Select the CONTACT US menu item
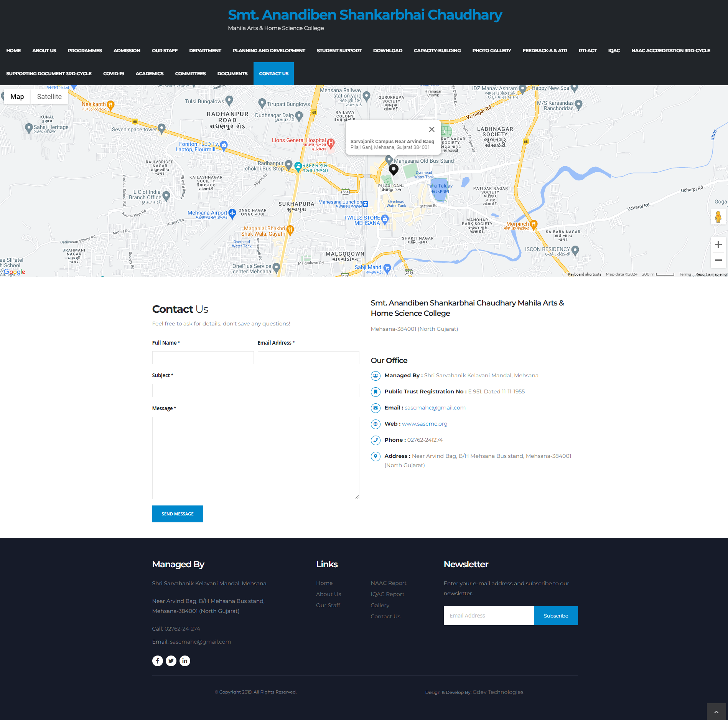This screenshot has width=728, height=720. (x=273, y=73)
